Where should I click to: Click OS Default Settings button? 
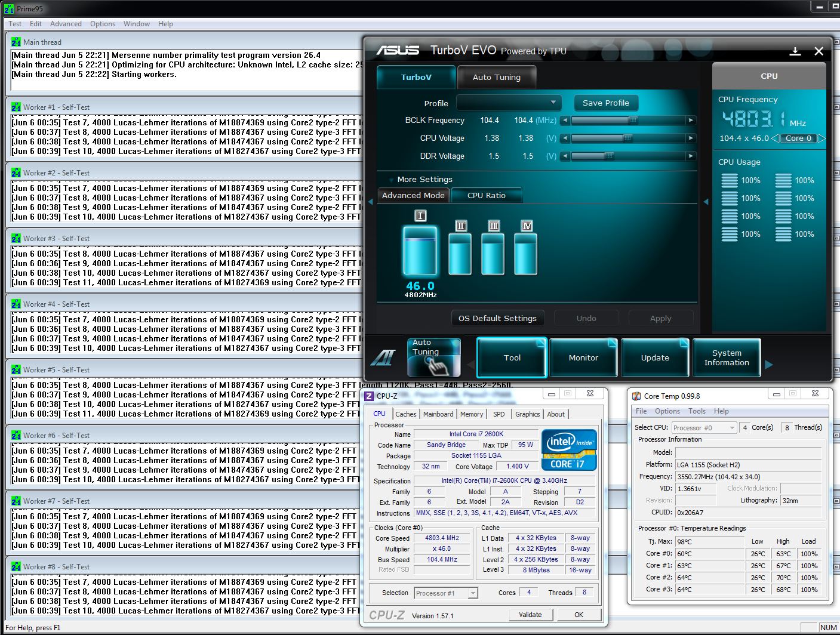click(498, 319)
